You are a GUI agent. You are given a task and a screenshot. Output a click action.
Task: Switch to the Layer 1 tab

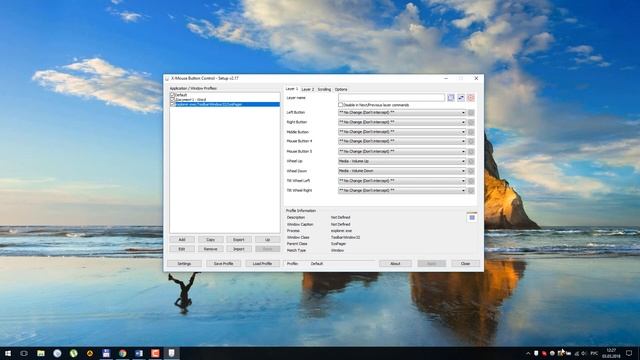[292, 89]
